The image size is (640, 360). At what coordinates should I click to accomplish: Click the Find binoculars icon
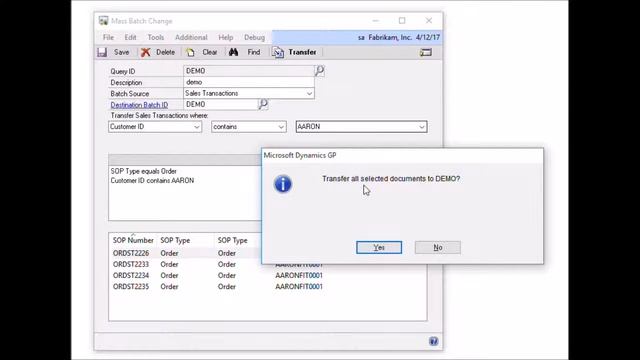(233, 52)
